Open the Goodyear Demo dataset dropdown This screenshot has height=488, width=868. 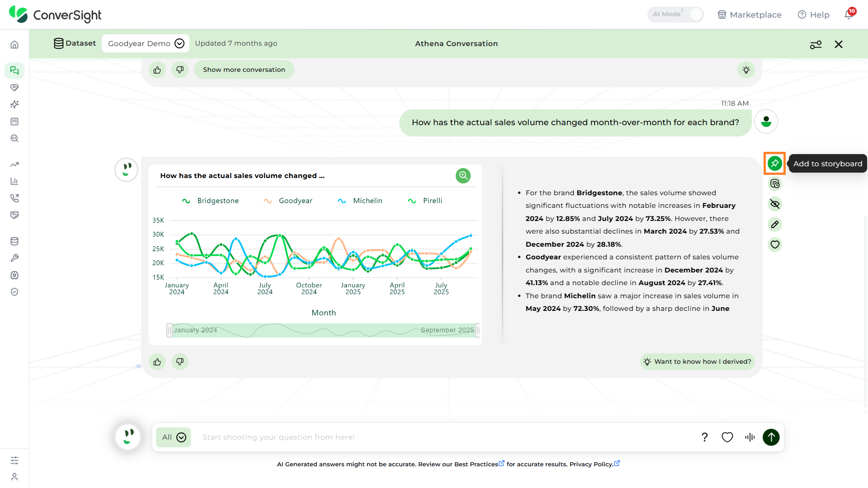146,43
